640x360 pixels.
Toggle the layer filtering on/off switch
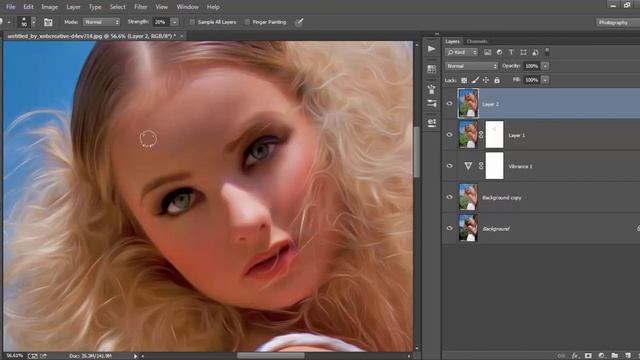click(x=547, y=52)
